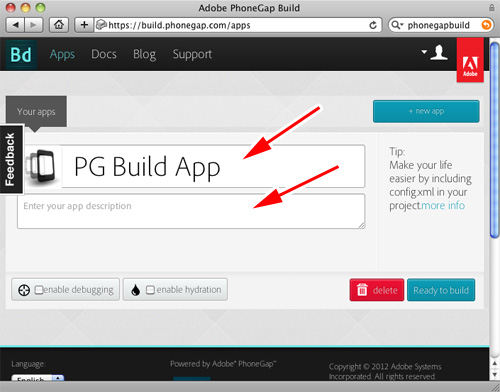
Task: Open the user account profile icon
Action: [439, 53]
